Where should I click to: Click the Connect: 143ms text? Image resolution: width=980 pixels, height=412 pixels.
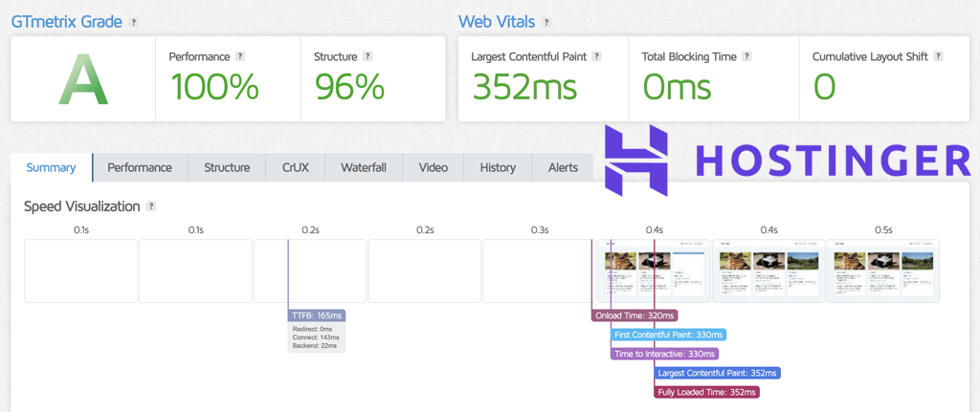[x=316, y=337]
